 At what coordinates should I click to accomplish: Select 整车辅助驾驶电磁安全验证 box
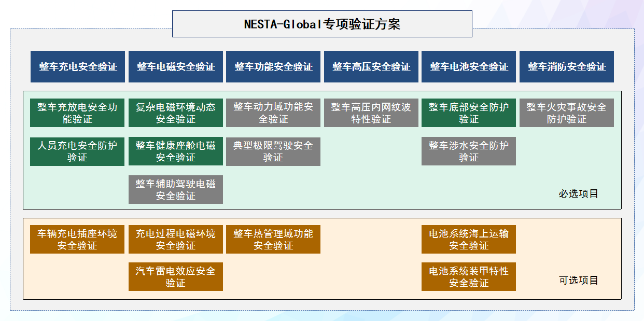[175, 189]
